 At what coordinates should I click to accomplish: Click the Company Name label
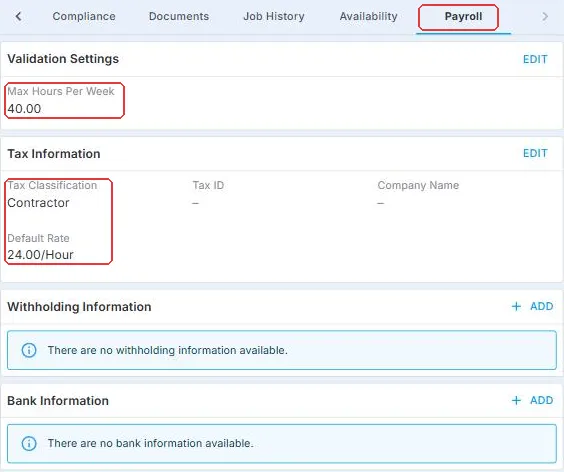click(x=418, y=185)
